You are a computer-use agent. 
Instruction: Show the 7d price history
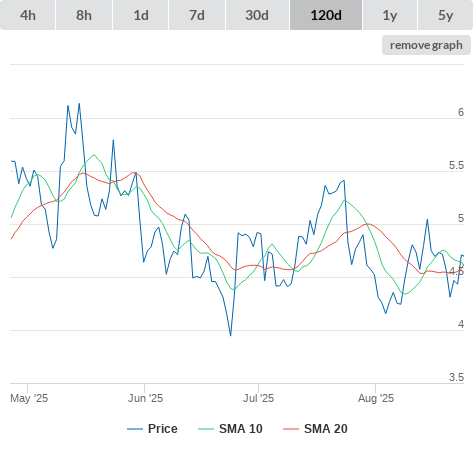[197, 15]
